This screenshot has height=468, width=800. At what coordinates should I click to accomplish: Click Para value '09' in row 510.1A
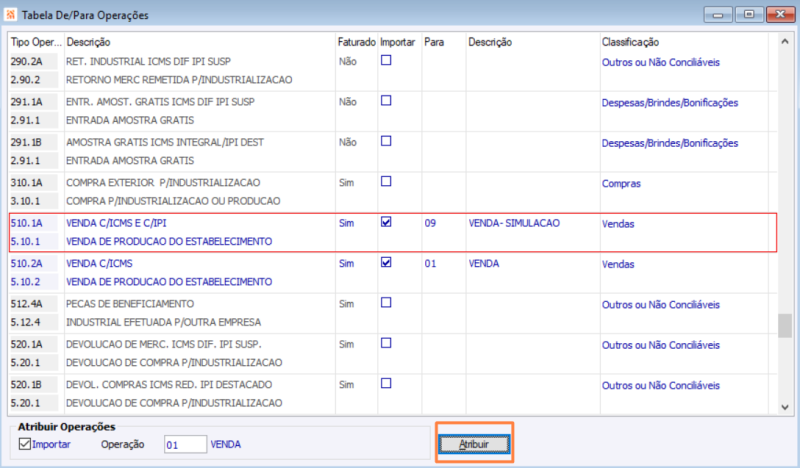pos(430,223)
